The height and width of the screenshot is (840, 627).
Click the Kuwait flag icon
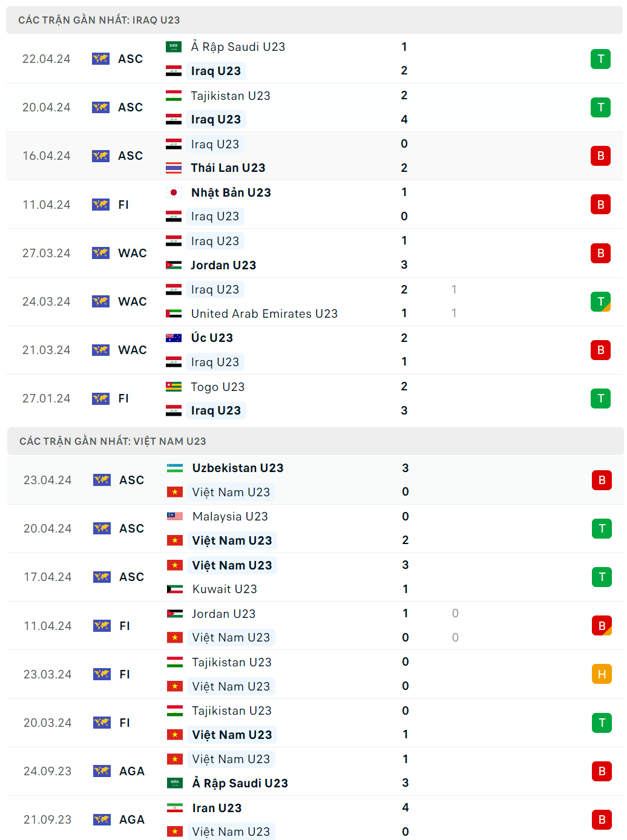coord(175,589)
